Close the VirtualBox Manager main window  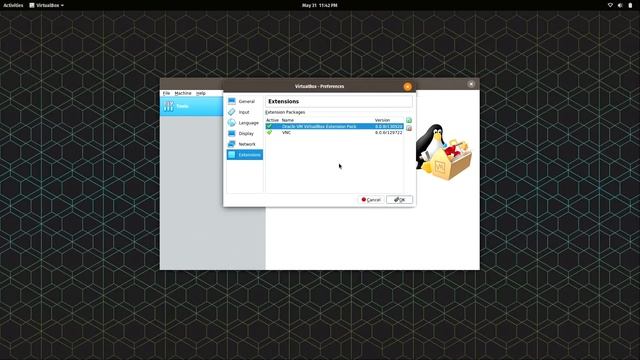471,84
